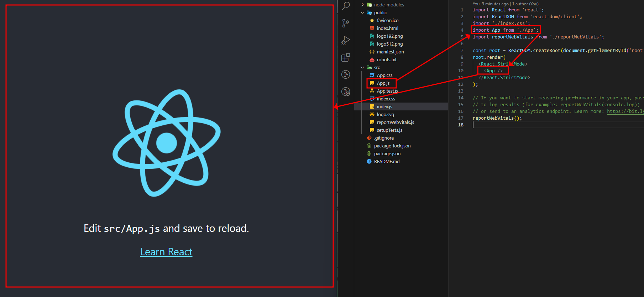Screen dimensions: 644x297
Task: Click the JS icon of index.js
Action: [x=372, y=106]
